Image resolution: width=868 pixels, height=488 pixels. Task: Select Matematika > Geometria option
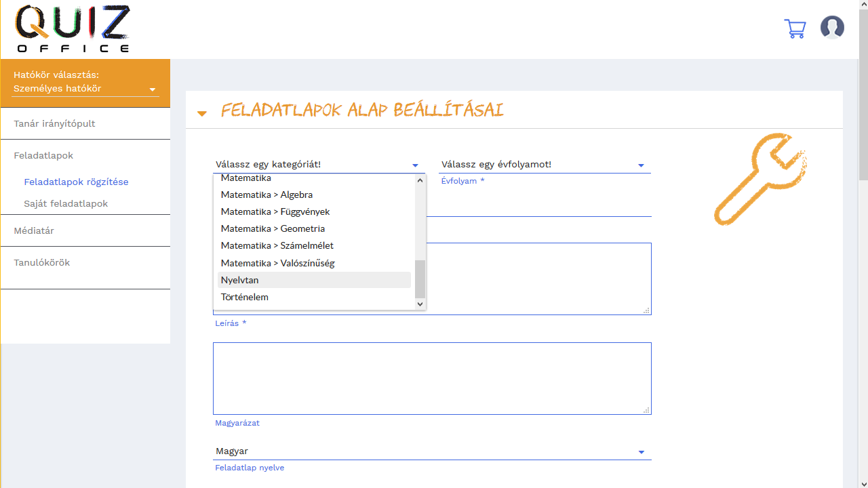[x=314, y=228]
